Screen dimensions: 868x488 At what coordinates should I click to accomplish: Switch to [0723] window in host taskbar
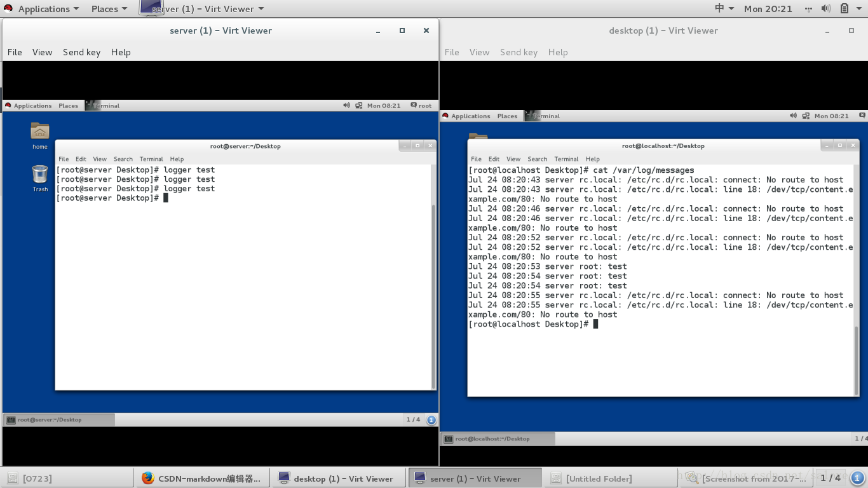(x=67, y=478)
